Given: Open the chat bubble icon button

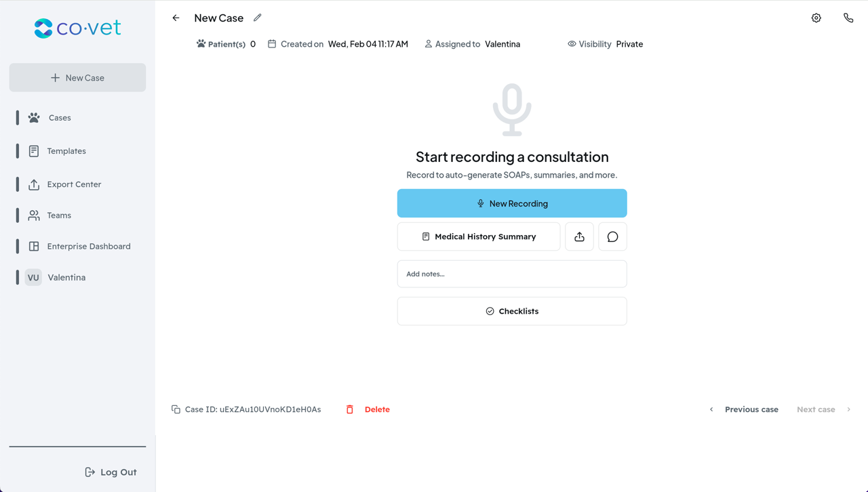Looking at the screenshot, I should (612, 237).
